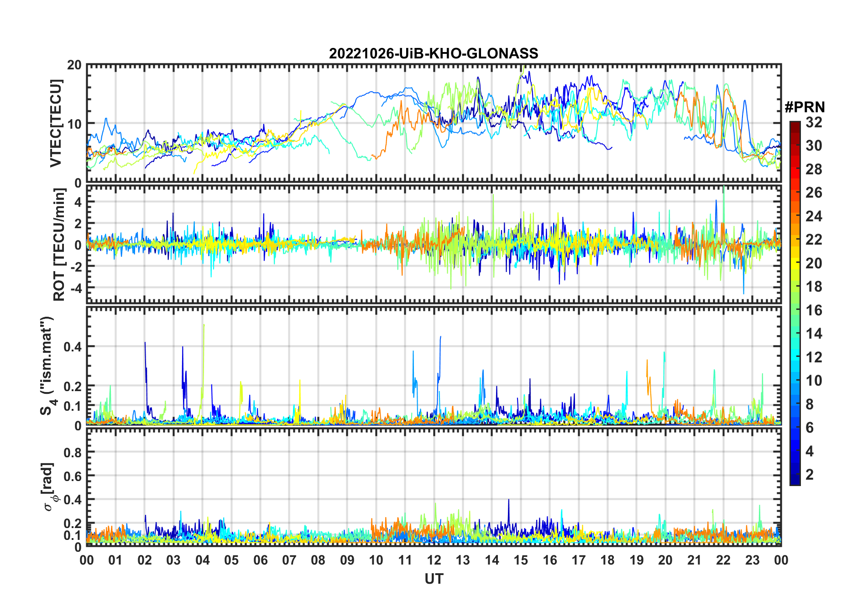Click the ROT axis tick label -4
868x607 pixels.
point(76,288)
